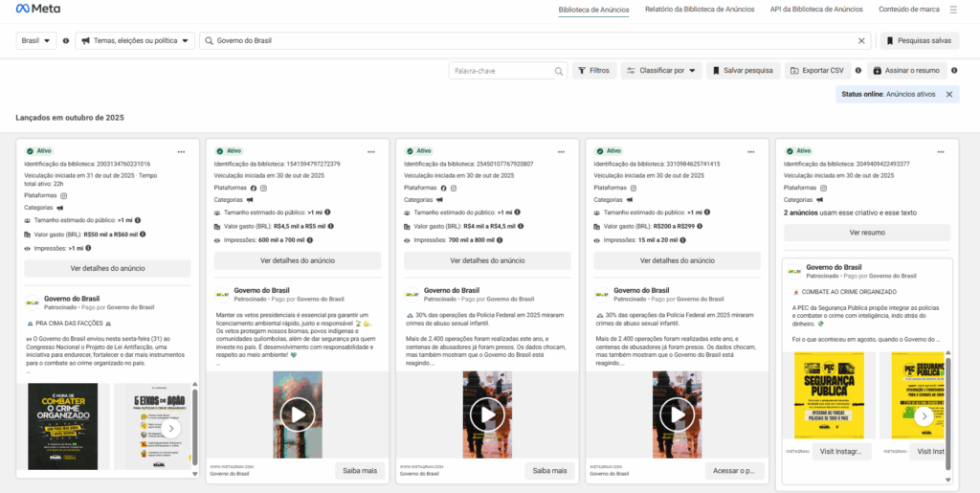Open API da Biblioteca de Anúncios tab
980x493 pixels.
coord(815,10)
